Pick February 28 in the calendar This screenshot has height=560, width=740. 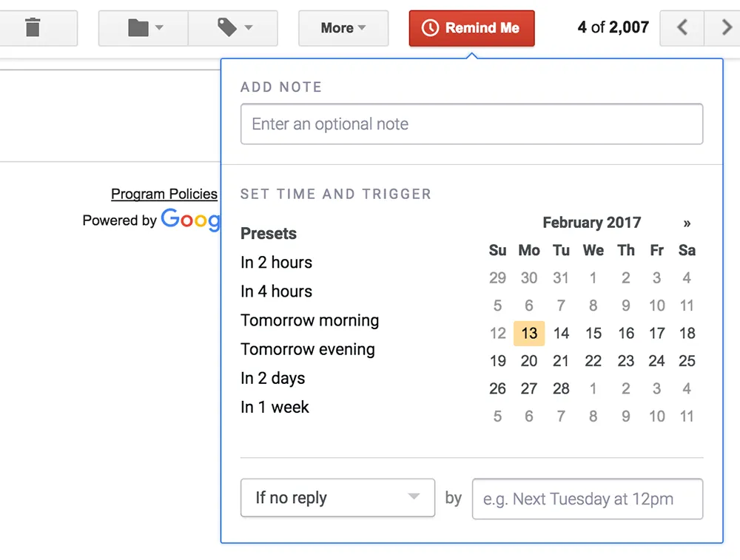click(561, 388)
